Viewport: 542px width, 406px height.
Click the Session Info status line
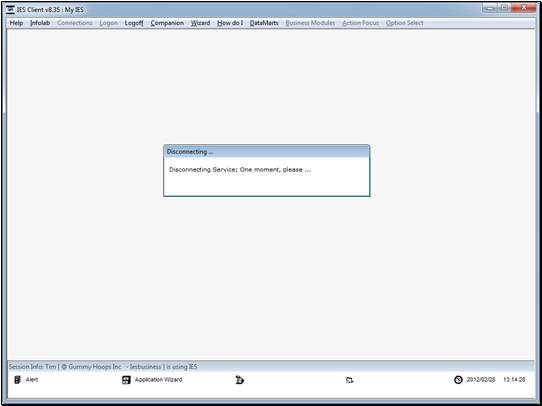click(x=103, y=367)
